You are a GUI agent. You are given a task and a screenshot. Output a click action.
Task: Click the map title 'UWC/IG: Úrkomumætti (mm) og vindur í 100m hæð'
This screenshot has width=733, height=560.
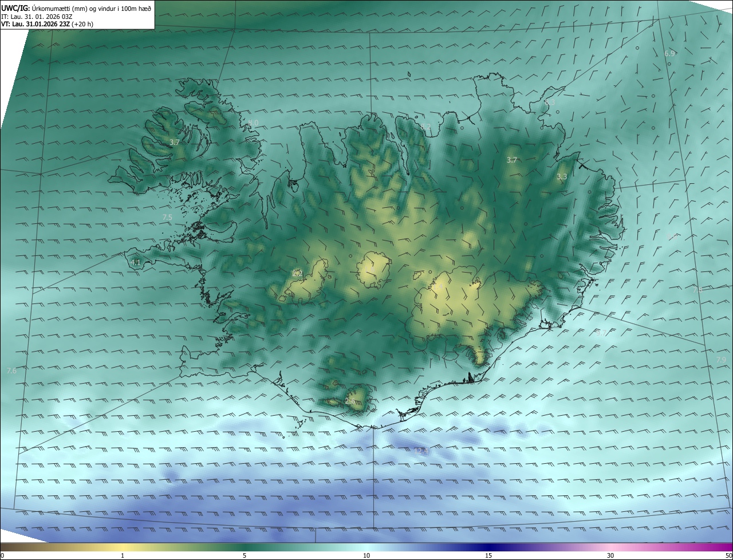tap(76, 9)
